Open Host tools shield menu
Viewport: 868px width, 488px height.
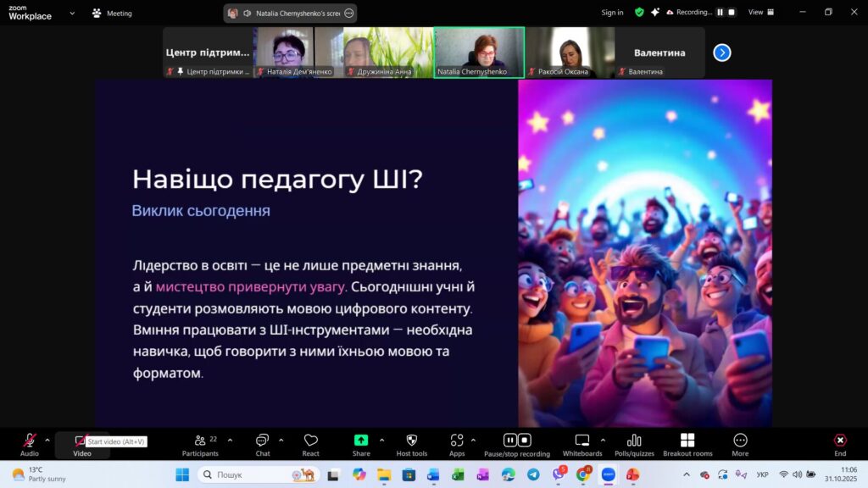[411, 444]
